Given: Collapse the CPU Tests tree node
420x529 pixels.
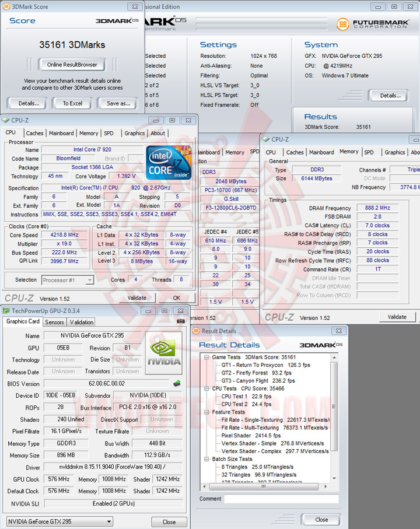Looking at the screenshot, I should [206, 388].
